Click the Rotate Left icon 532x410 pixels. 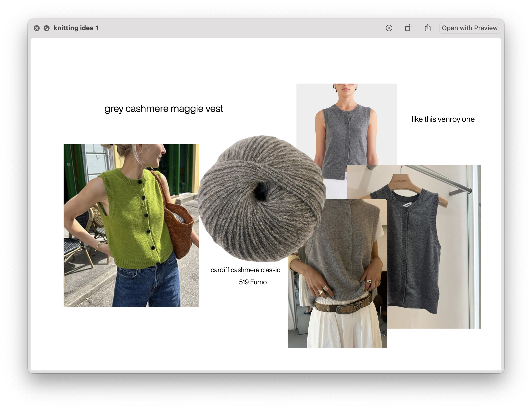click(408, 28)
